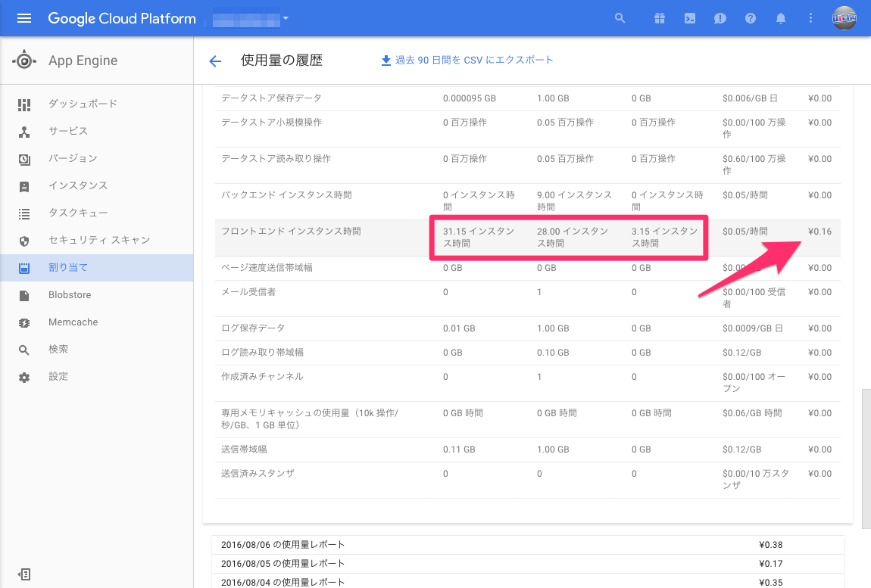
Task: Click the サービス services icon
Action: click(x=24, y=132)
